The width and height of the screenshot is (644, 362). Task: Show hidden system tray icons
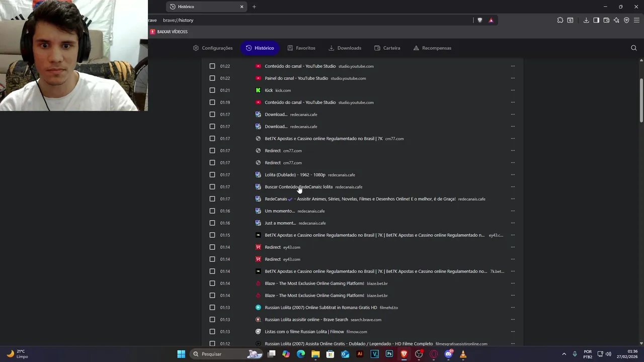[564, 354]
